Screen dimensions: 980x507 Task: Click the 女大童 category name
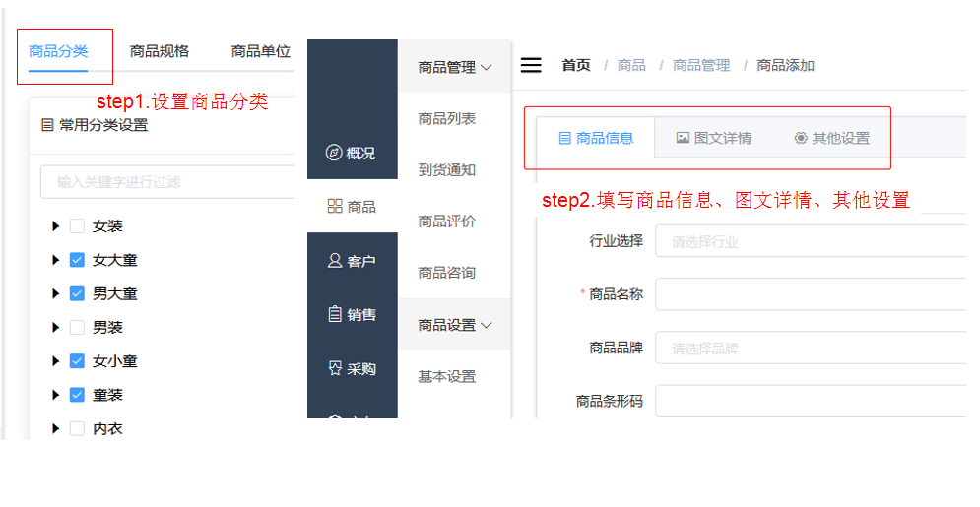115,260
